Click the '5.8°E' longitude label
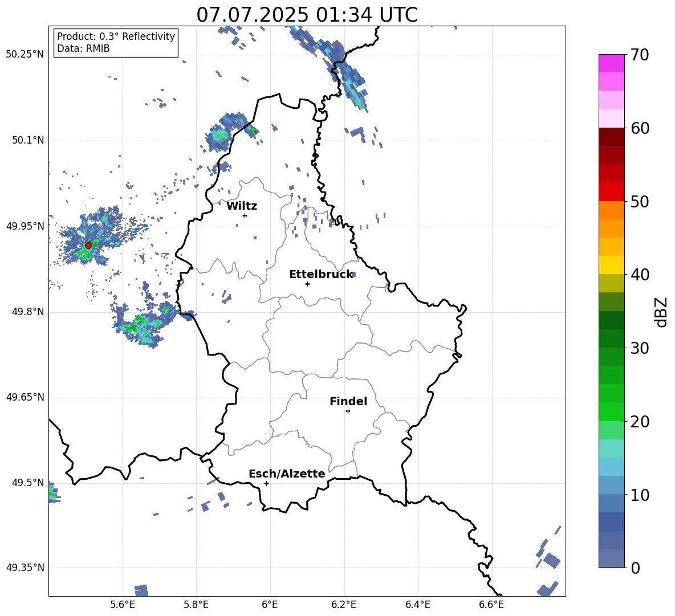Screen dimensions: 675x616 196,605
